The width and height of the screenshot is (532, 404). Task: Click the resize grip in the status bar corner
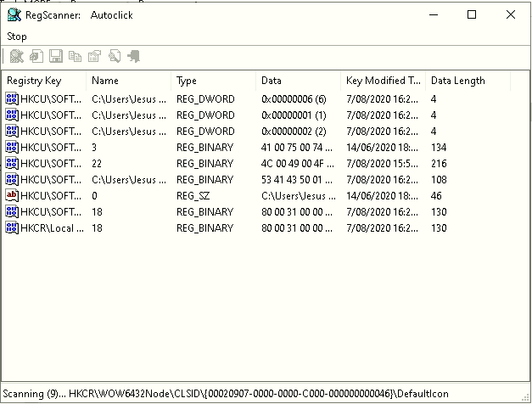[x=526, y=397]
